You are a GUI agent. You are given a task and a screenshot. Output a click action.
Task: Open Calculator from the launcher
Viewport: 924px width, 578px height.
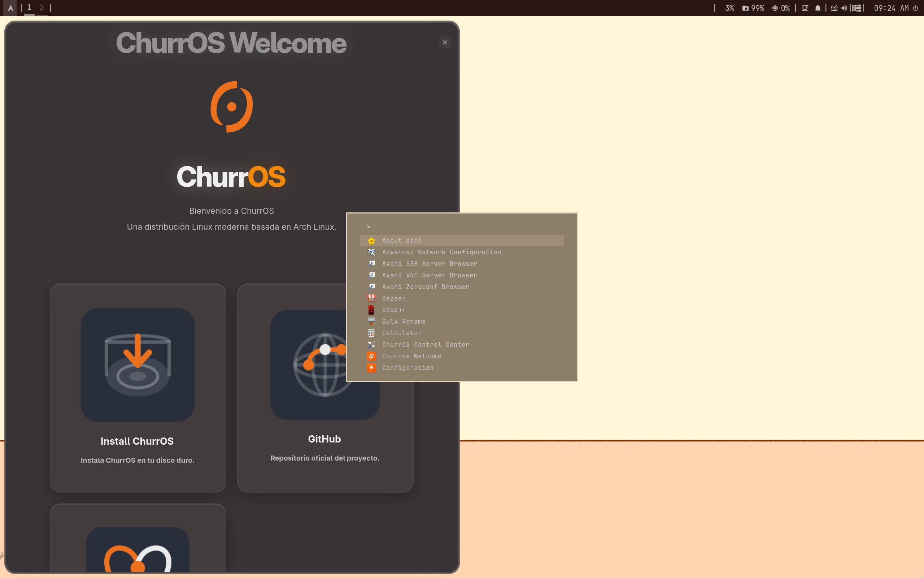coord(462,333)
